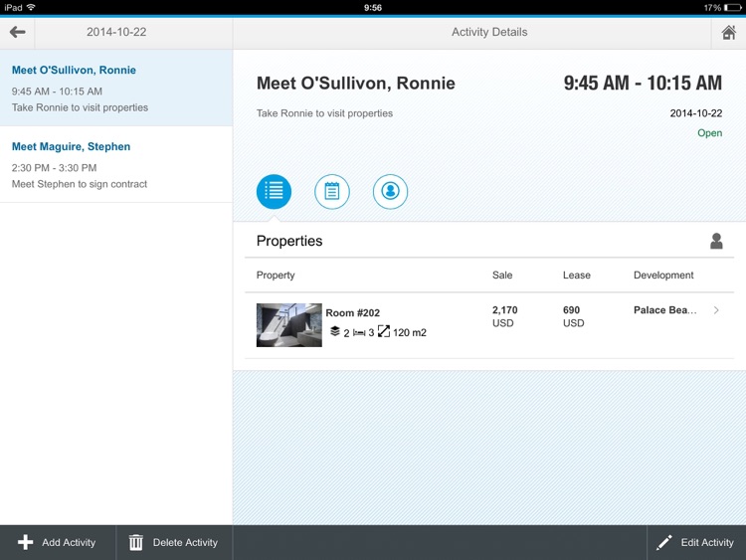Image resolution: width=746 pixels, height=560 pixels.
Task: Click the Palace Bea... development cell
Action: click(664, 310)
